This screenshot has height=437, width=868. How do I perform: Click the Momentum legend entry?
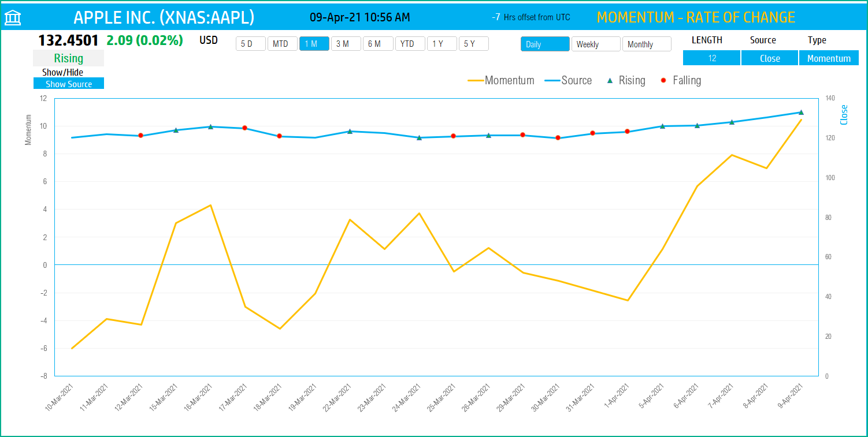[501, 80]
